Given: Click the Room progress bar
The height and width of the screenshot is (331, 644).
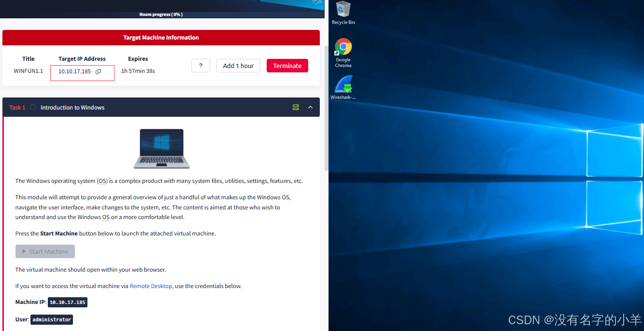Looking at the screenshot, I should pyautogui.click(x=161, y=14).
